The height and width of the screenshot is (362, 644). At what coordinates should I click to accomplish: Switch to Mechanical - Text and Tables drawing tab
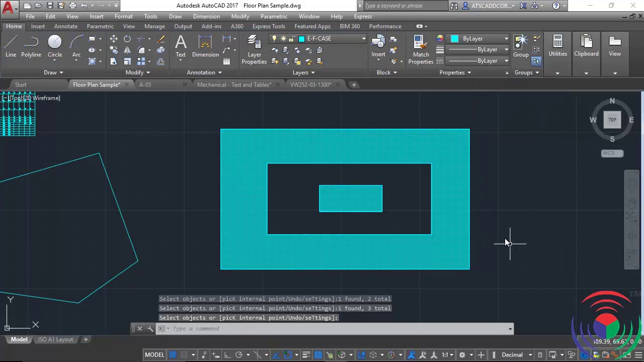[234, 84]
